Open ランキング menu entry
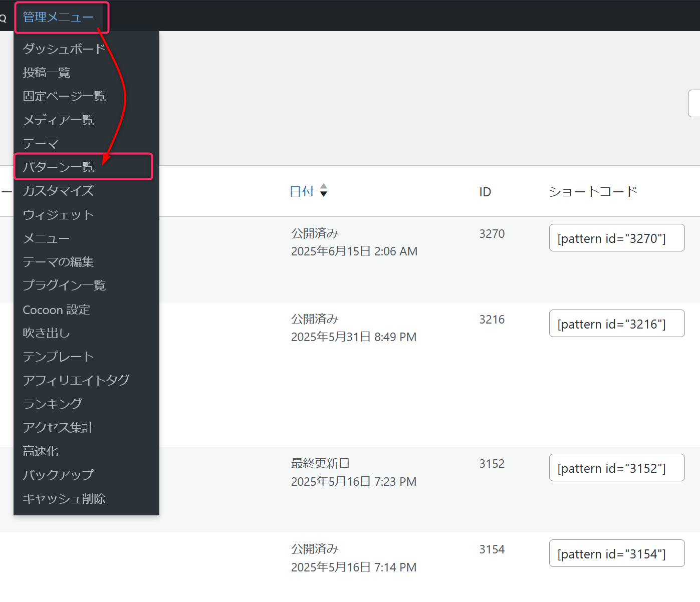Image resolution: width=700 pixels, height=602 pixels. point(52,404)
